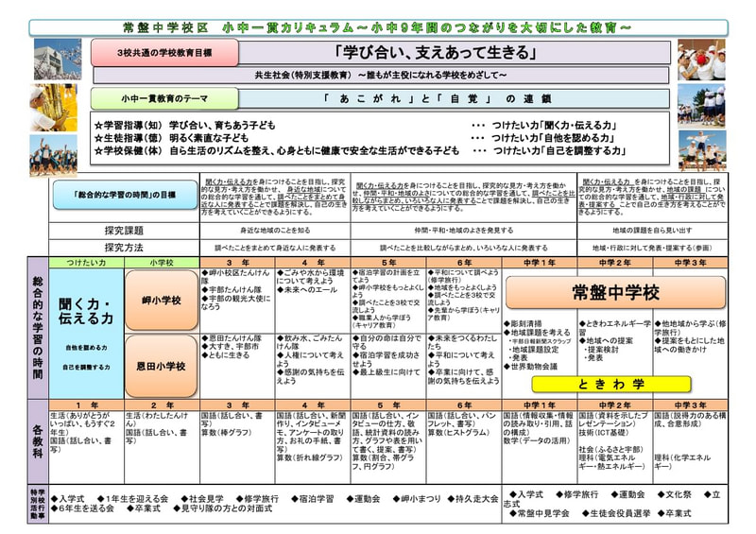Viewport: 756px width, 534px height.
Task: Click the line starting ☆学校保健(体)
Action: pos(277,150)
